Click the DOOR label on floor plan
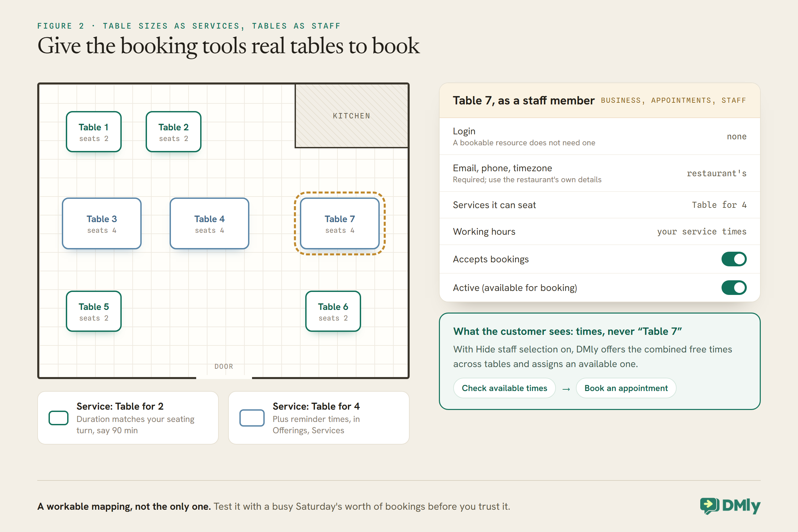798x532 pixels. coord(224,366)
